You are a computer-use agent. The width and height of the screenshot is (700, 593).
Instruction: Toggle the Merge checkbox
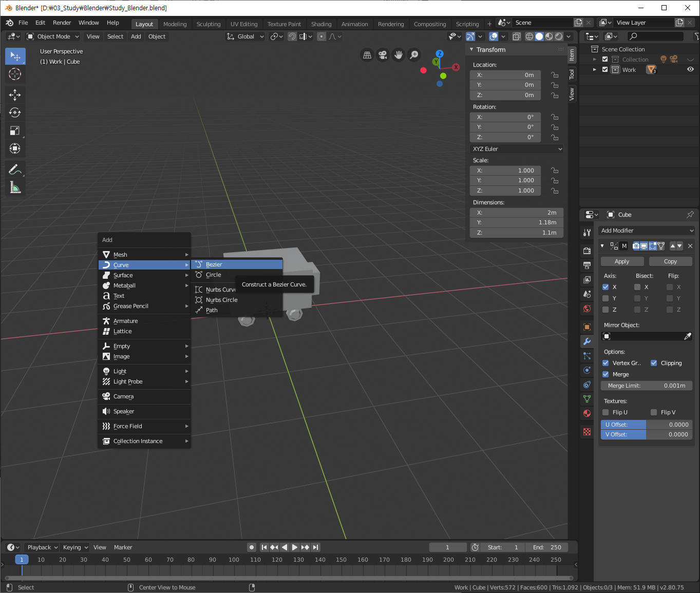click(606, 374)
